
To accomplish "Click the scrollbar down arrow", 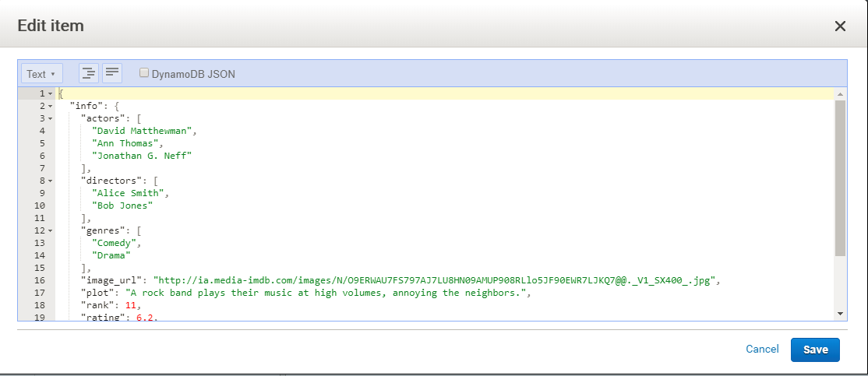I will [840, 313].
